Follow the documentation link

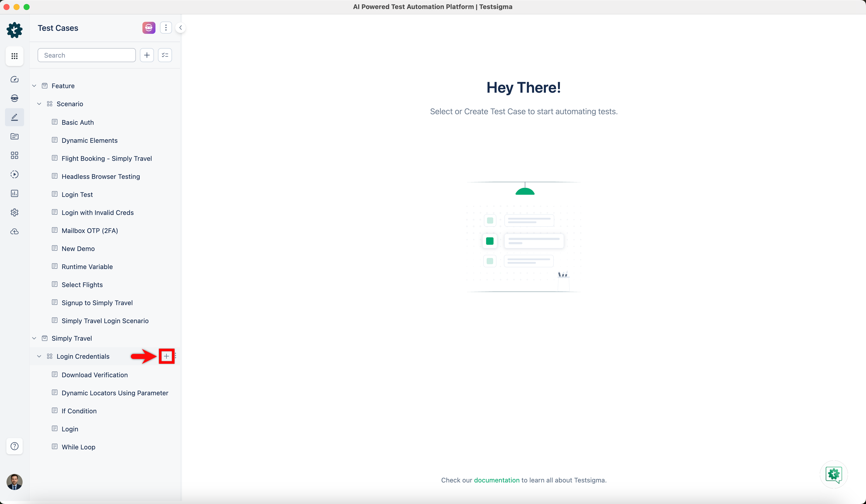pyautogui.click(x=497, y=480)
